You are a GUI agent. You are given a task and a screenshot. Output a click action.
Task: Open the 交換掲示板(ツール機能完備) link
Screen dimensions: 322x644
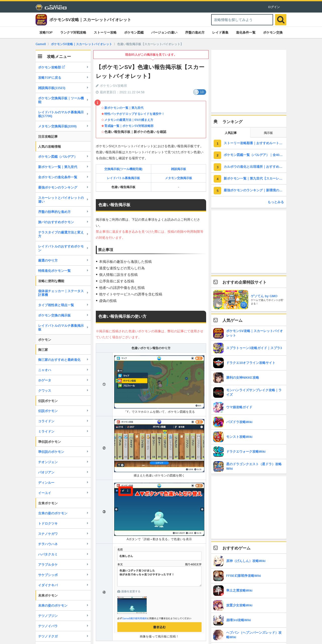point(123,169)
